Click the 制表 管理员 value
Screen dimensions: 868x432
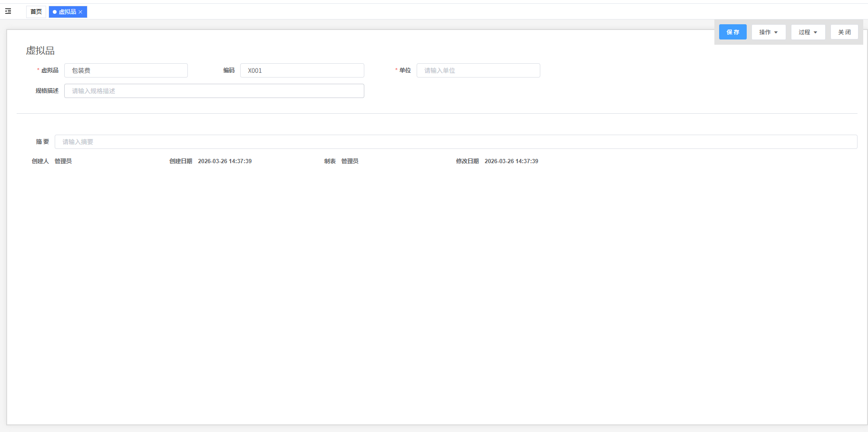tap(350, 161)
